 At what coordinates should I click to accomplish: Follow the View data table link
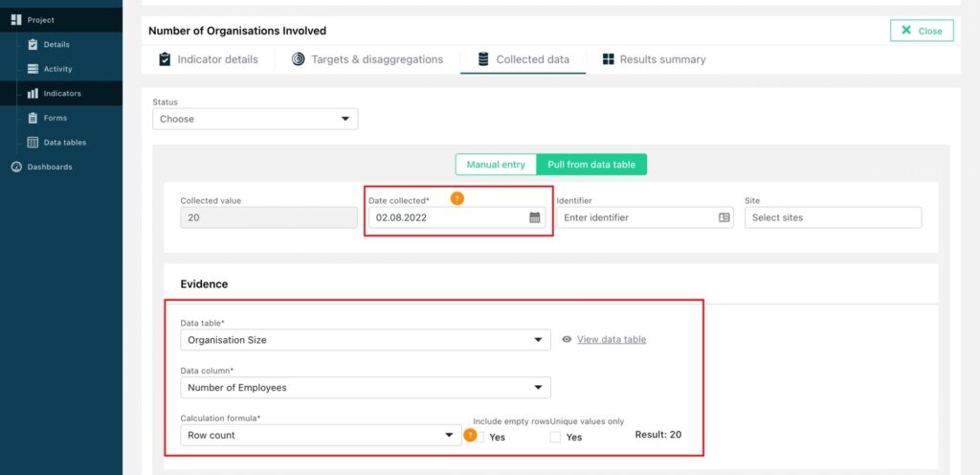click(x=612, y=339)
